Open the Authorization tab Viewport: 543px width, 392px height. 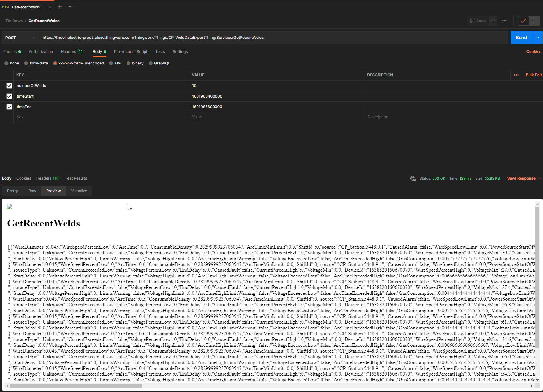pyautogui.click(x=41, y=52)
